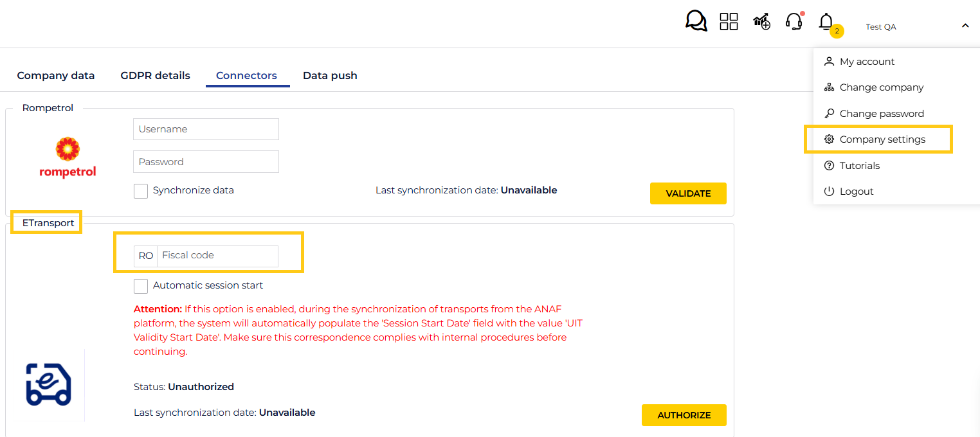Viewport: 980px width, 437px height.
Task: Choose Change company option
Action: [881, 87]
